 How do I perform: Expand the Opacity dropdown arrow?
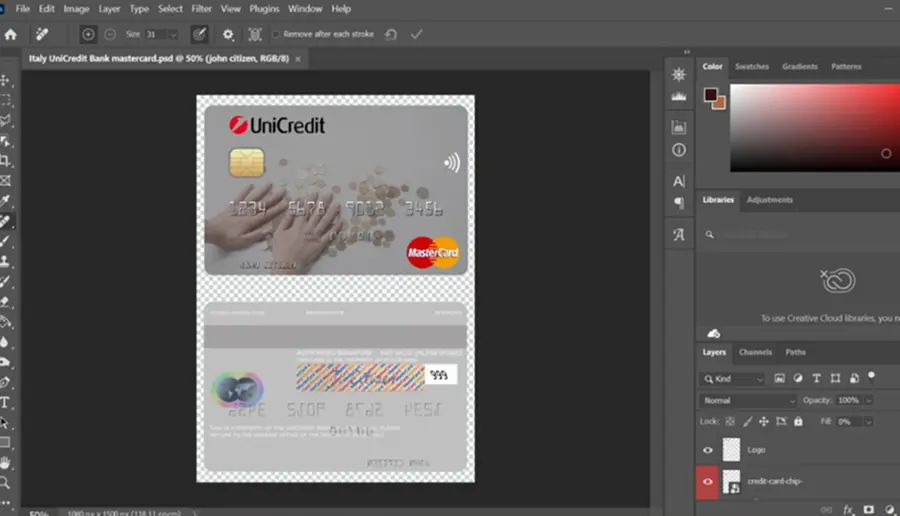tap(868, 401)
